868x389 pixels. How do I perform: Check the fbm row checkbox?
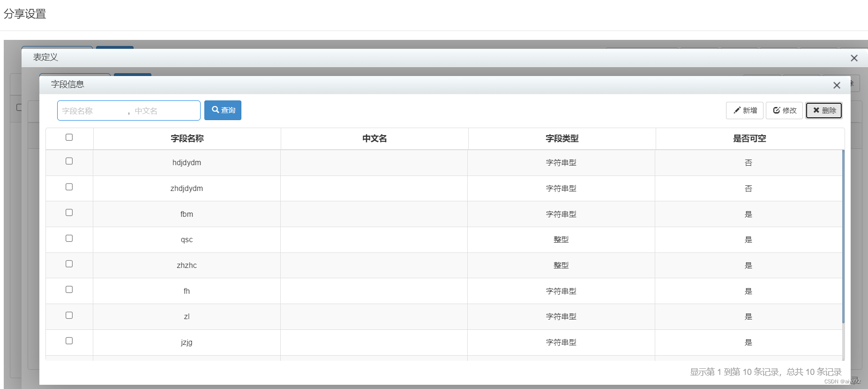[x=69, y=213]
